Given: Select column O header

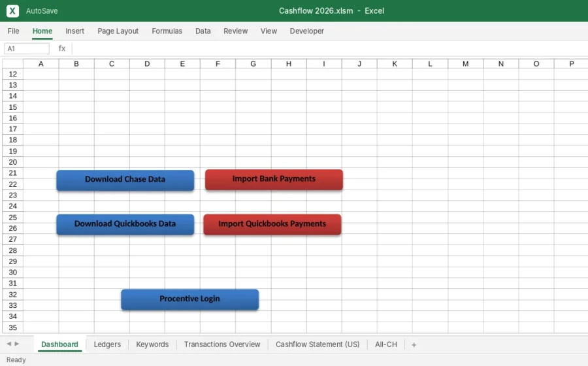Looking at the screenshot, I should pyautogui.click(x=536, y=64).
